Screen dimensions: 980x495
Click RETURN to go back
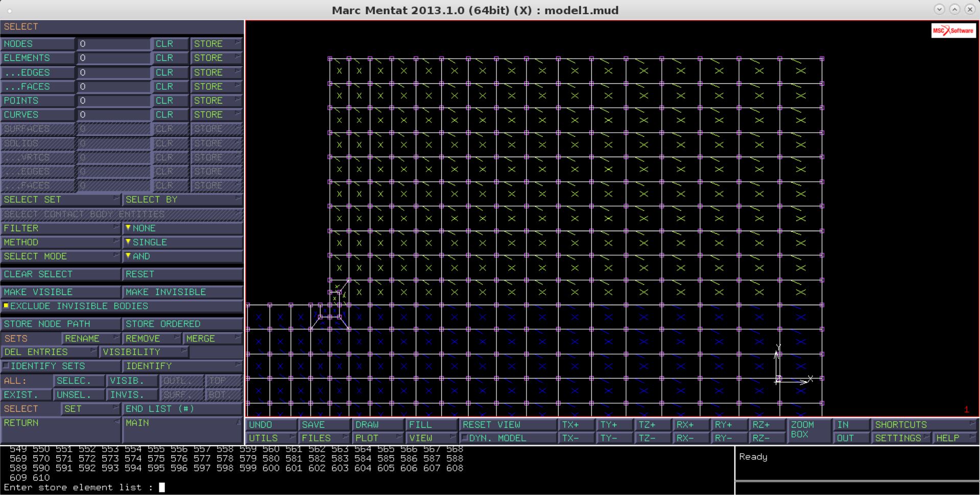[x=60, y=430]
